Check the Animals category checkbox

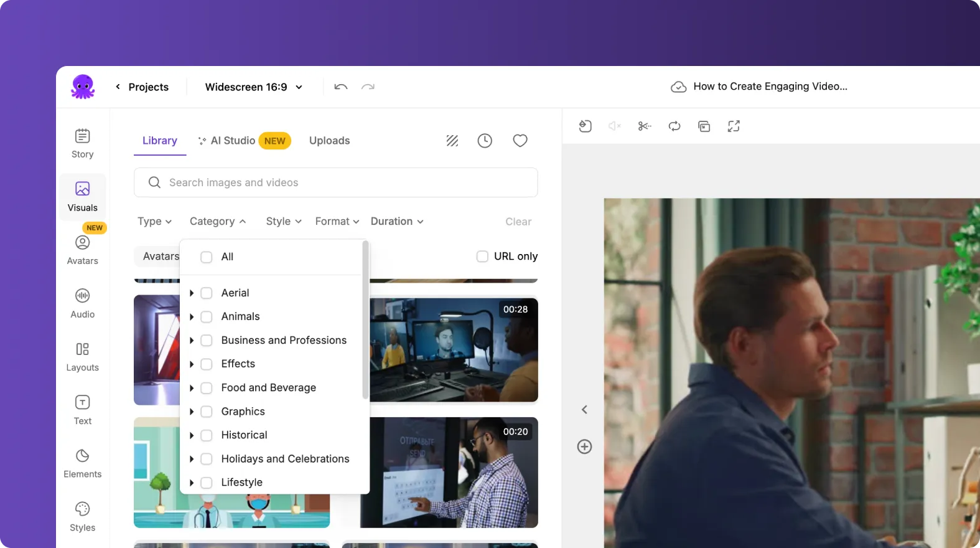[207, 317]
